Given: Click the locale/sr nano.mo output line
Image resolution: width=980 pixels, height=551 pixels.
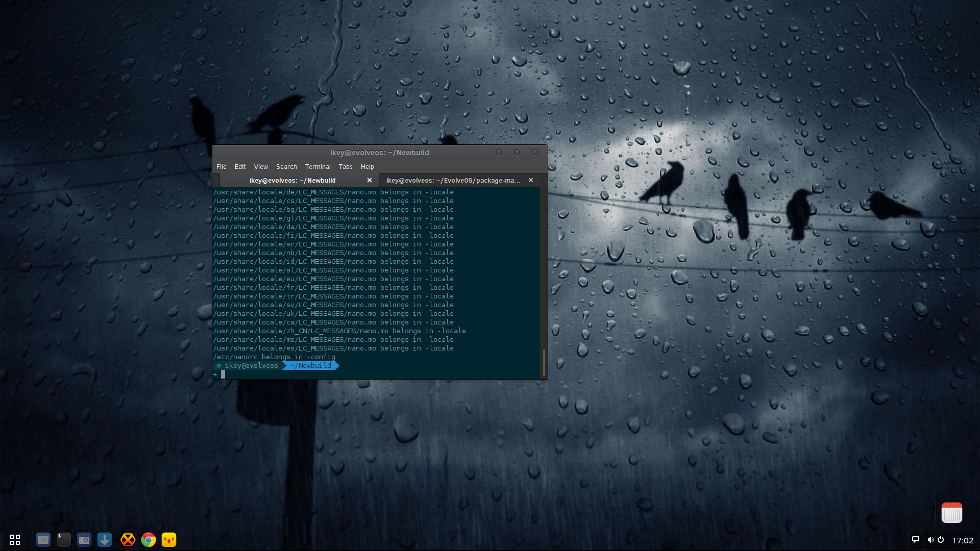Looking at the screenshot, I should click(x=333, y=244).
